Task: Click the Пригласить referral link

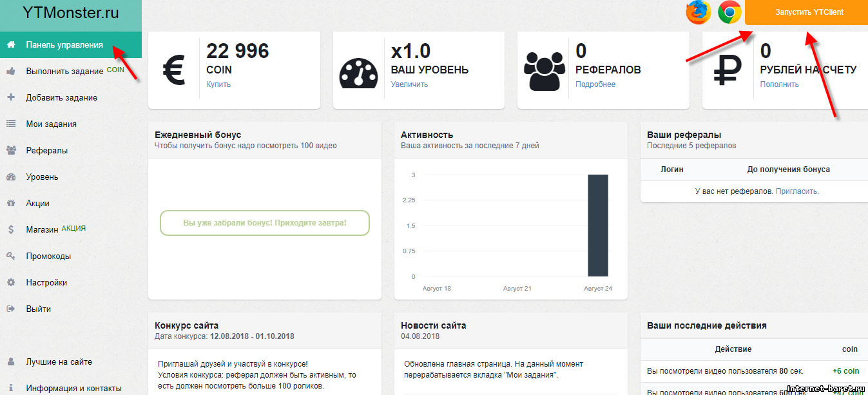Action: (x=797, y=191)
